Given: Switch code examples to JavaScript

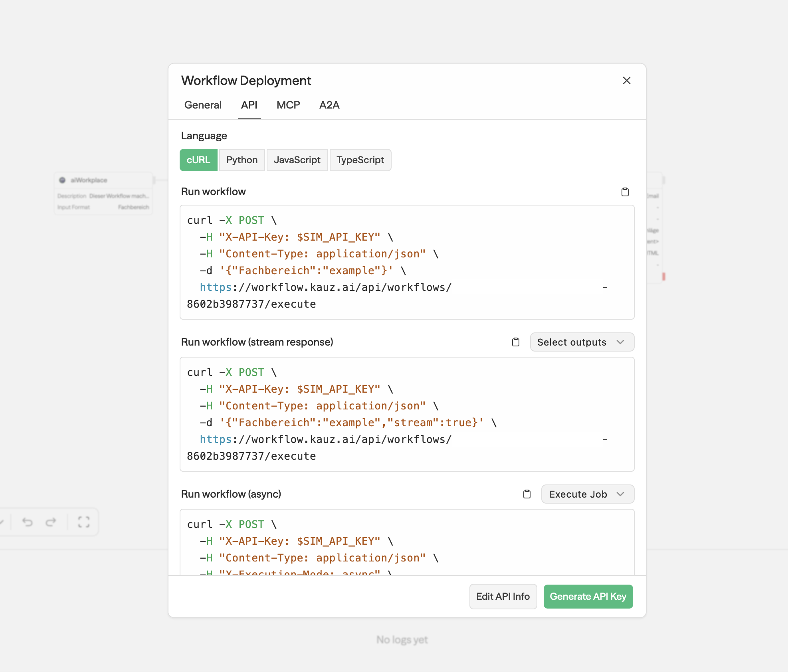Looking at the screenshot, I should (x=297, y=160).
